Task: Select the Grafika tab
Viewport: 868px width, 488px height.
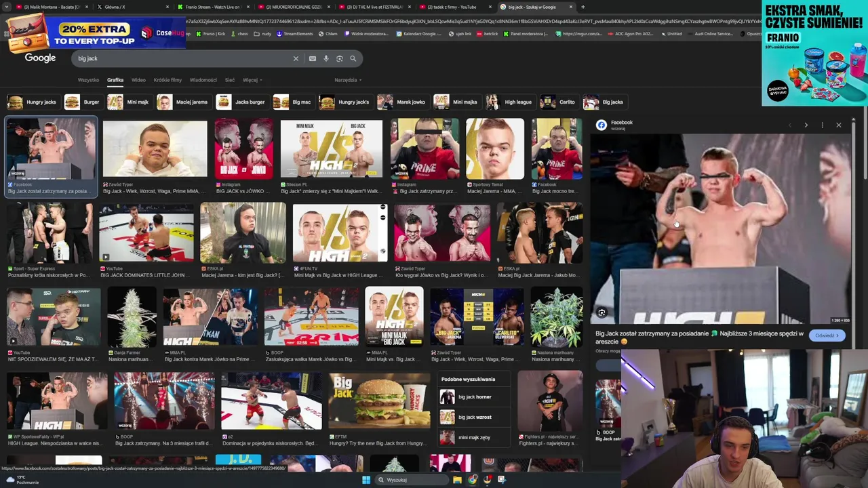Action: (115, 80)
